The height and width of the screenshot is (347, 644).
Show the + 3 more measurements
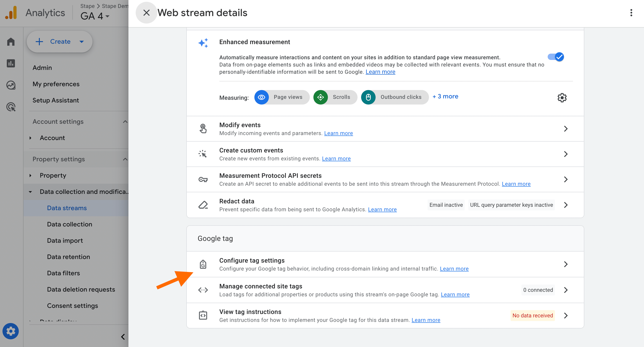point(445,97)
